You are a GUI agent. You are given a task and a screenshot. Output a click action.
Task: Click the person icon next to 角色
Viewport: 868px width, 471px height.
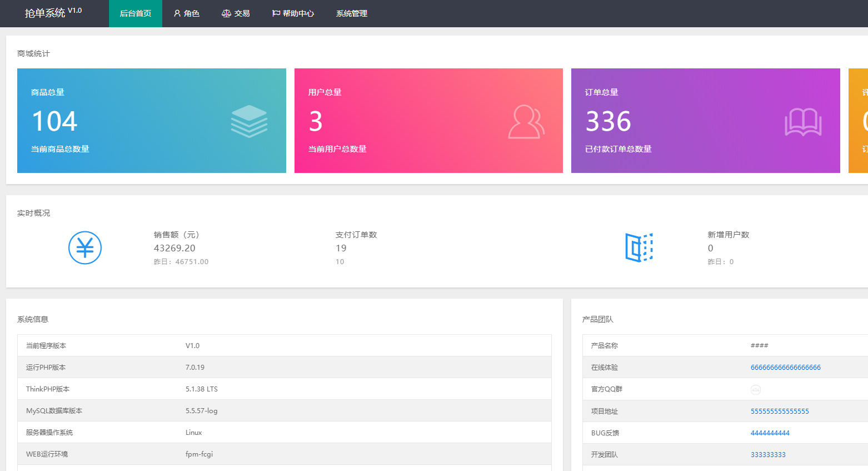177,13
